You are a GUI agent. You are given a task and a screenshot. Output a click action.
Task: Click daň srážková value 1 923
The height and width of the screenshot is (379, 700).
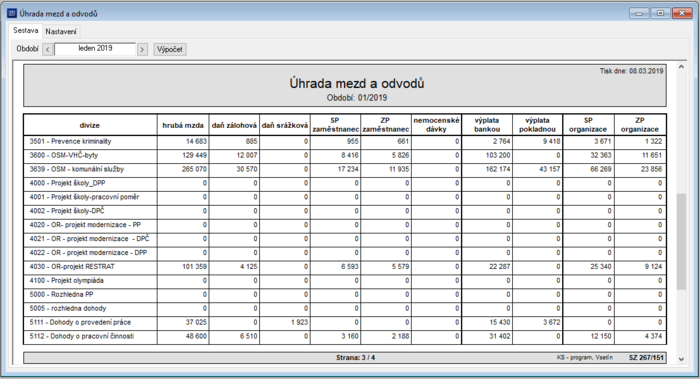pos(299,322)
